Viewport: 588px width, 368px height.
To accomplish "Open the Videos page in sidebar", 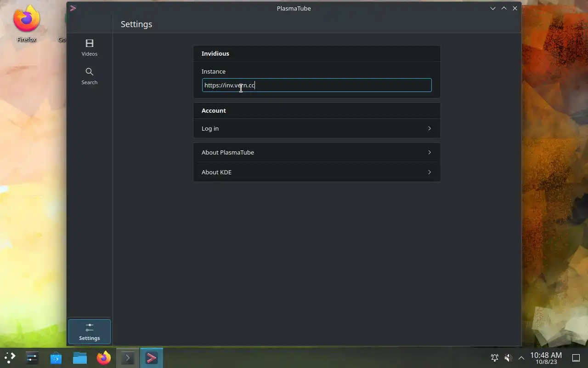I will point(89,48).
